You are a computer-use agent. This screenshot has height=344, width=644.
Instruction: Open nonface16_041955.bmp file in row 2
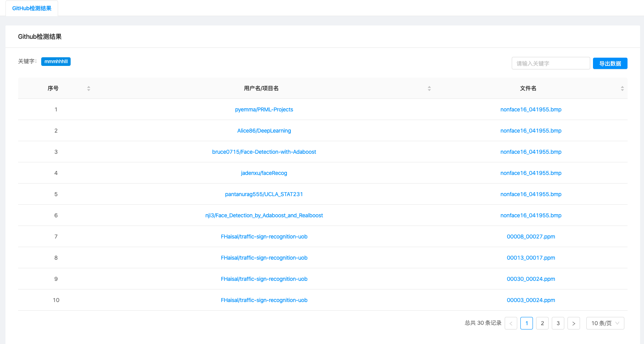pyautogui.click(x=531, y=131)
